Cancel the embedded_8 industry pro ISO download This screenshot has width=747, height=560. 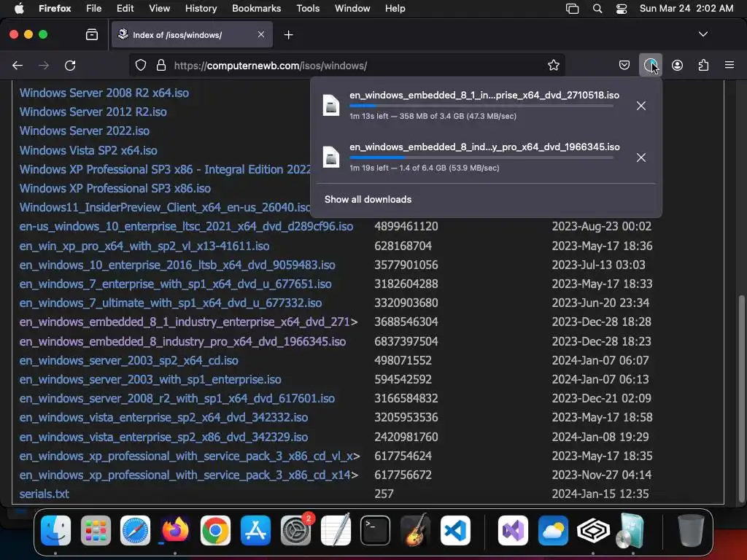[640, 157]
